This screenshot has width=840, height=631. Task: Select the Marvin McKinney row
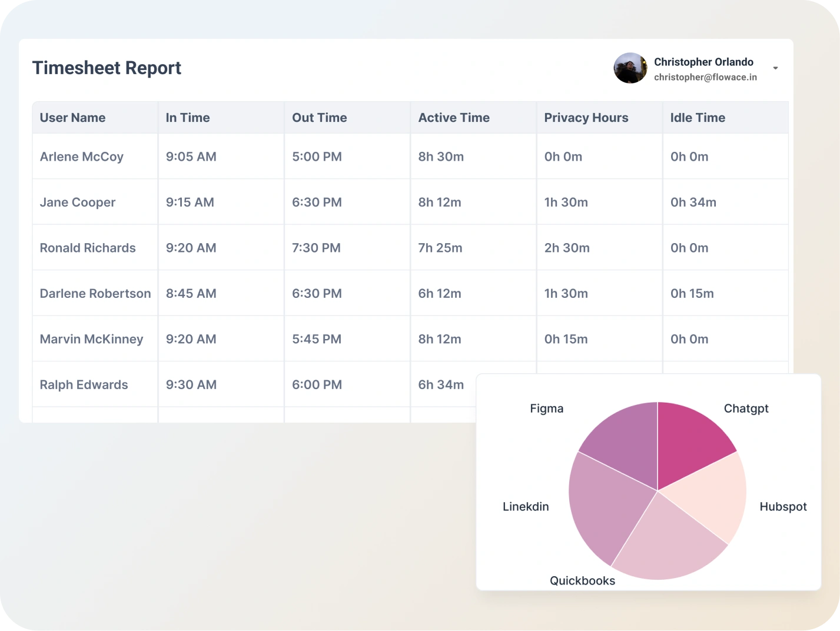pos(91,339)
